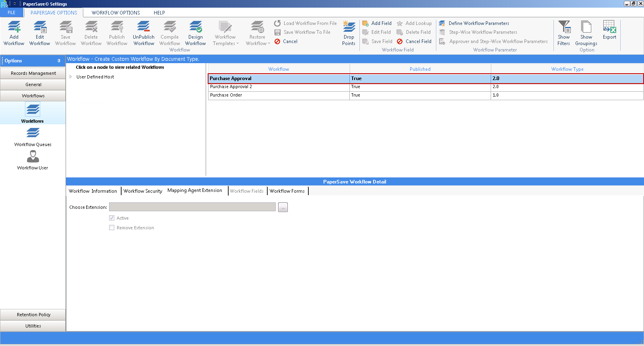Open the Workflow Security tab
Image resolution: width=644 pixels, height=346 pixels.
coord(143,191)
